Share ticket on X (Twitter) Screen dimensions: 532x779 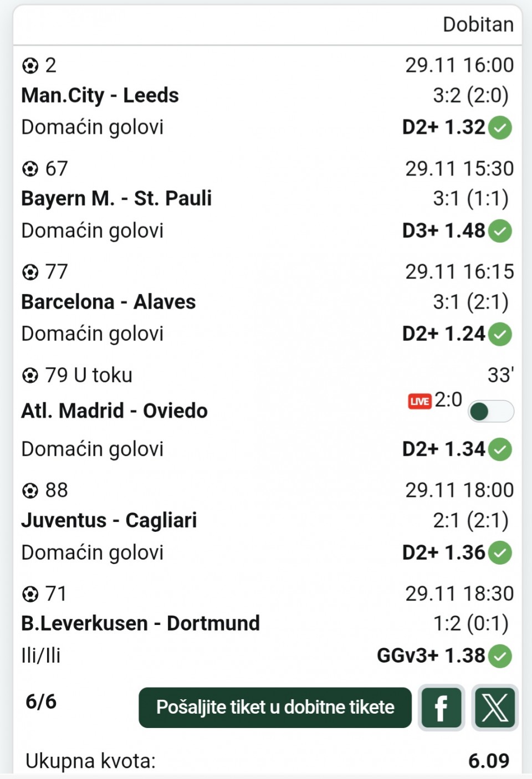pos(494,708)
